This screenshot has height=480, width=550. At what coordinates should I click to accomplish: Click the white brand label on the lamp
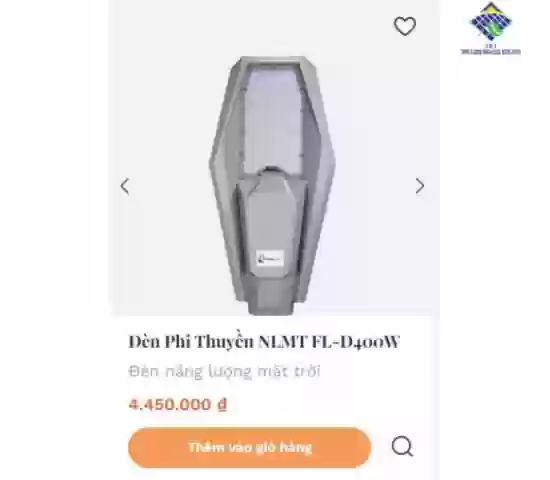coord(269,259)
